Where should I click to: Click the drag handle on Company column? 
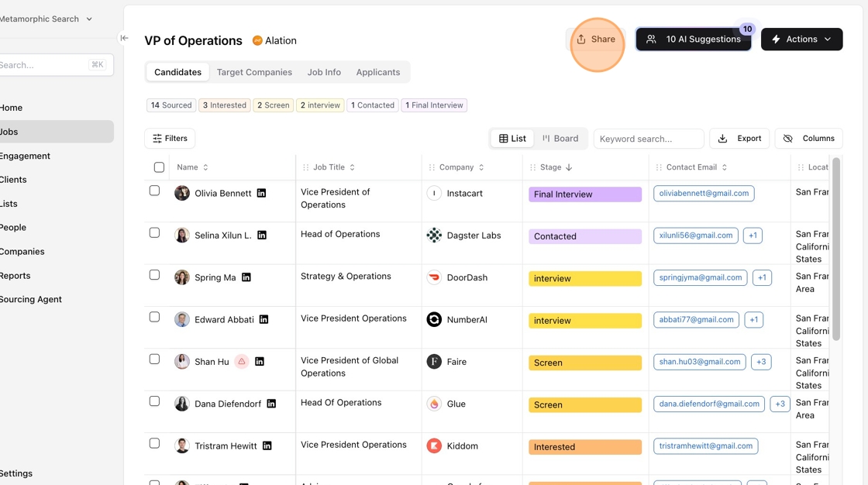(432, 167)
